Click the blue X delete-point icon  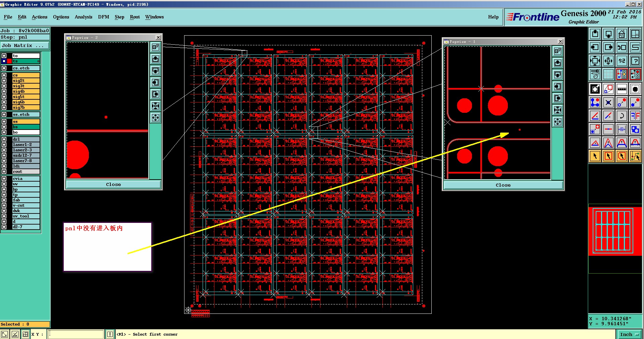608,102
